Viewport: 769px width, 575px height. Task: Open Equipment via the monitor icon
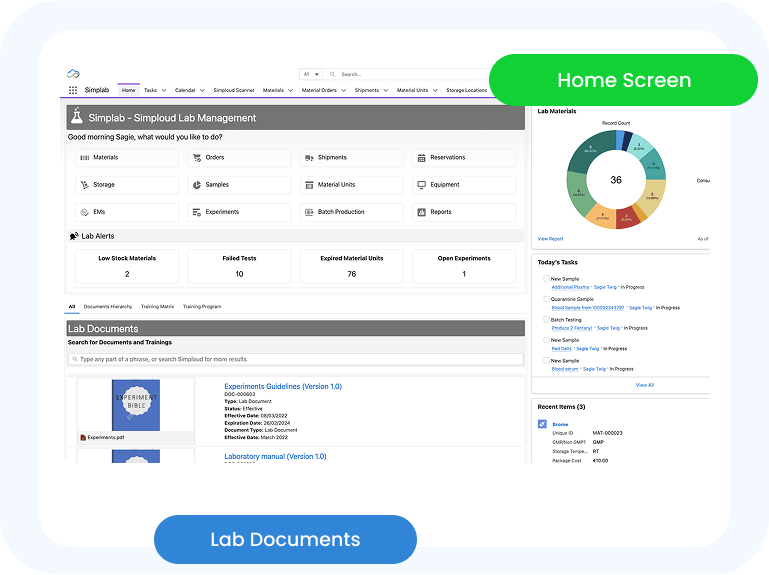421,185
